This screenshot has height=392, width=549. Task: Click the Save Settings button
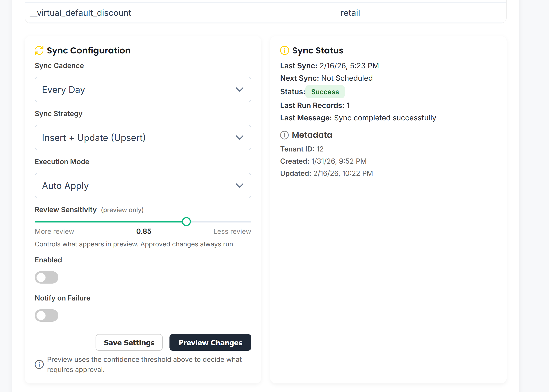coord(129,342)
